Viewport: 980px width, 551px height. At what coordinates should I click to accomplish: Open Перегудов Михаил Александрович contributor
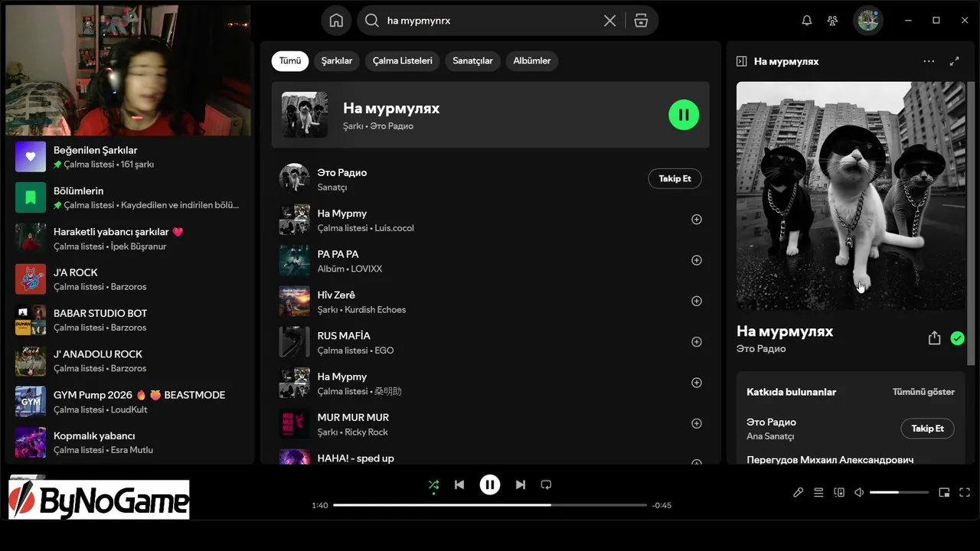(830, 459)
